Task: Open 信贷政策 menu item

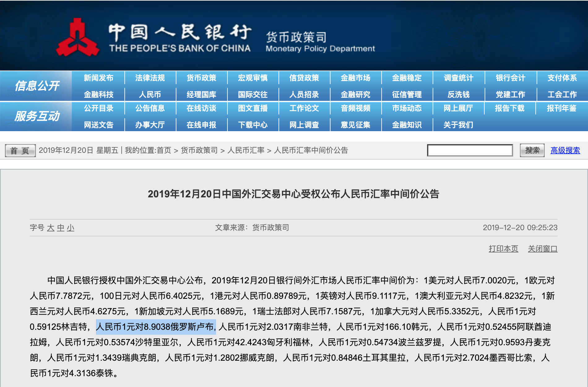Action: (304, 78)
